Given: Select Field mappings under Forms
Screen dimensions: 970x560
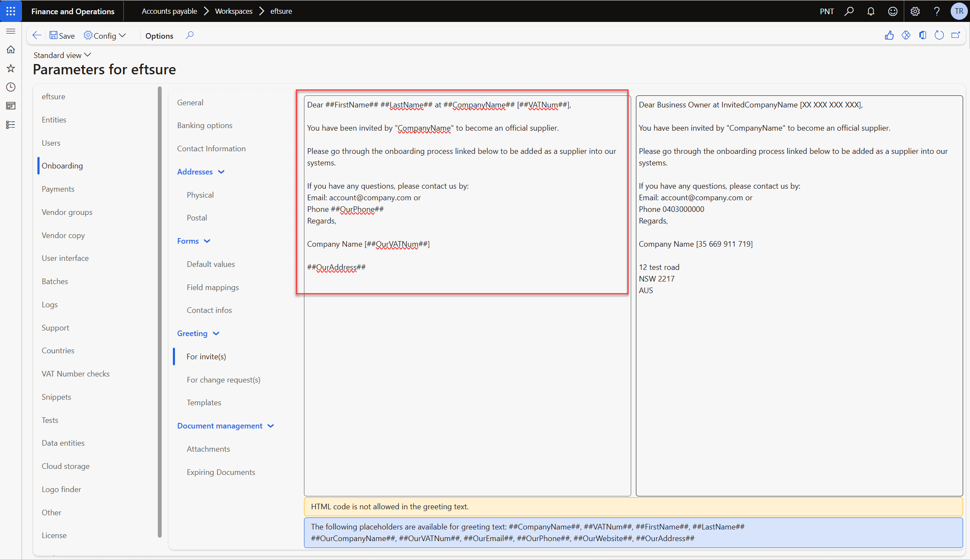Looking at the screenshot, I should (213, 288).
